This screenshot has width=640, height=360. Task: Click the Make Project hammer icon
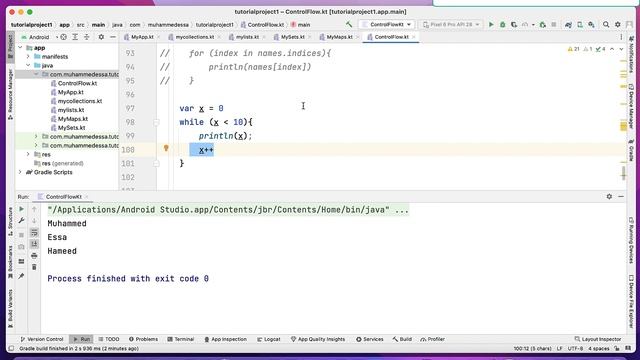click(x=349, y=24)
